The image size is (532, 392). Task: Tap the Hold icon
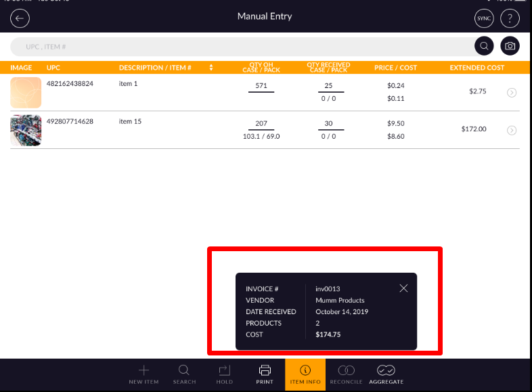pos(224,374)
